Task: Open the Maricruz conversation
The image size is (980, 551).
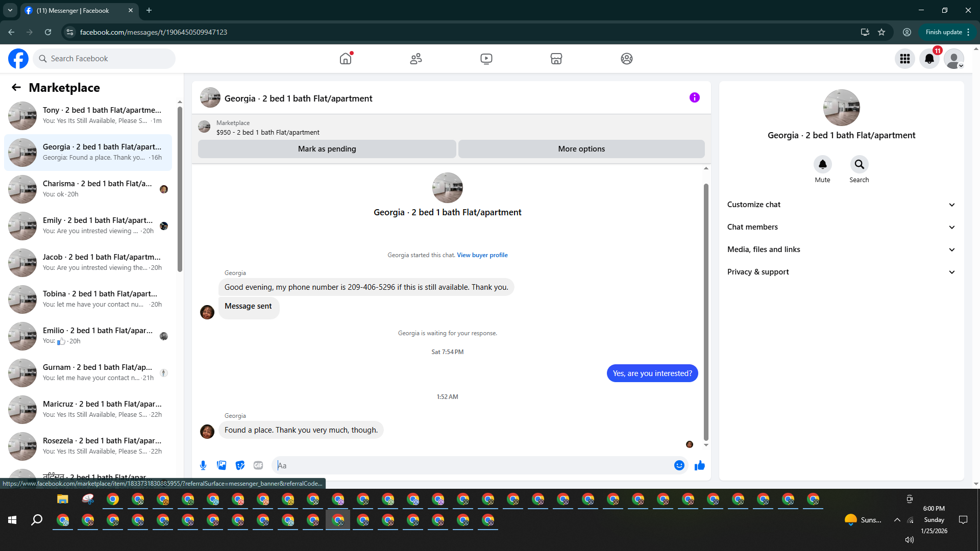Action: tap(88, 410)
